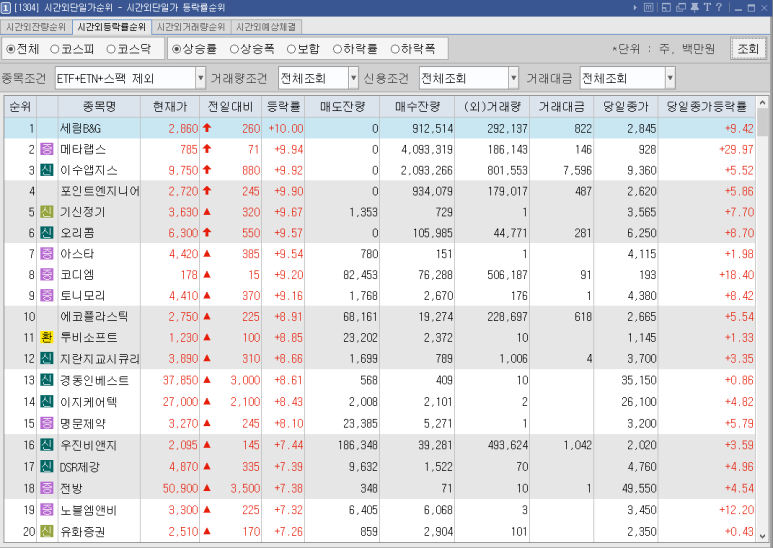Click the table scrollbar up arrow

click(762, 103)
